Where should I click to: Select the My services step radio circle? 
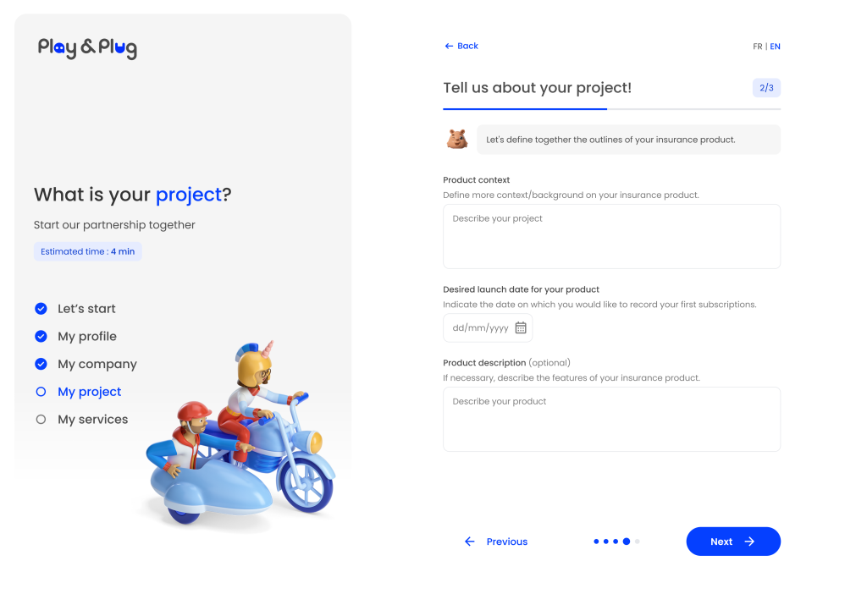click(41, 420)
